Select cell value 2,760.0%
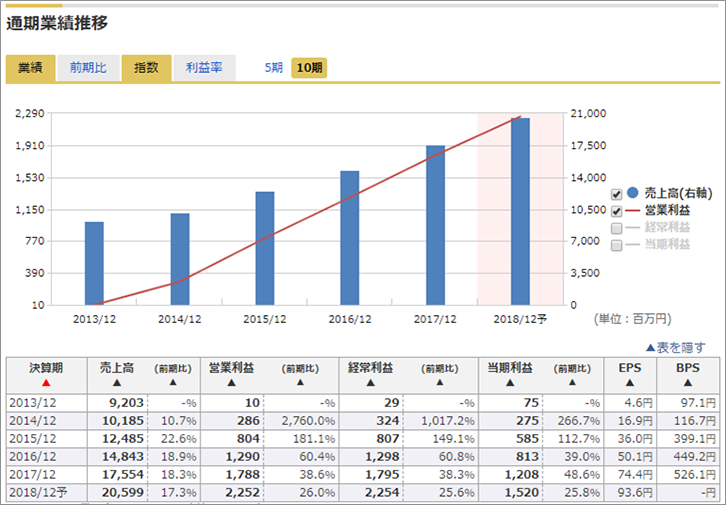 [308, 421]
